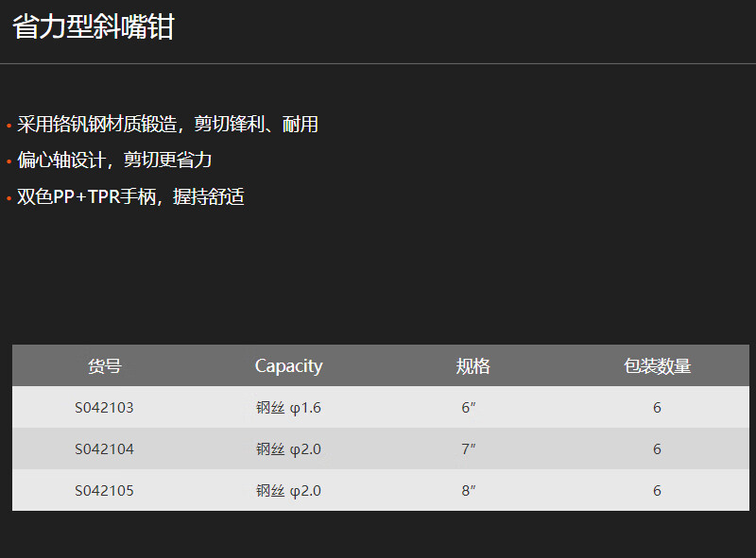Select 钢丝 φ2.0 in the S042104 row
Screen dimensions: 756x558
(x=289, y=449)
